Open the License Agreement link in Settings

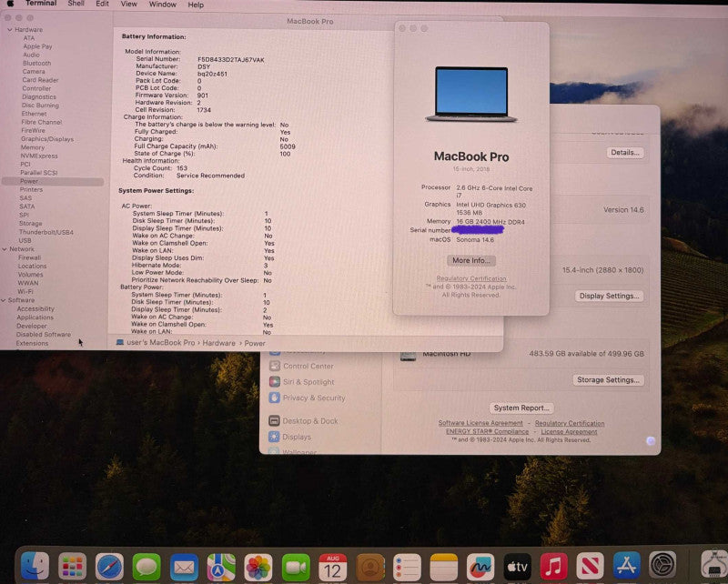(570, 431)
